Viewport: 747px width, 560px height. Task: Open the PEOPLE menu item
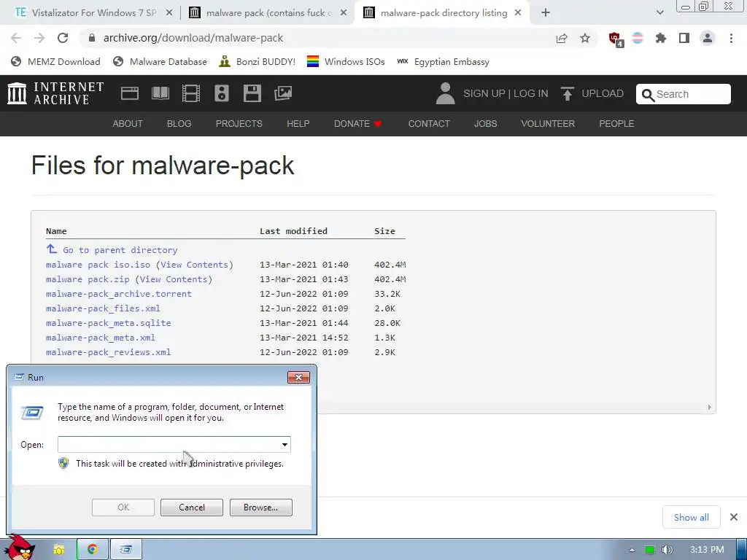click(616, 124)
